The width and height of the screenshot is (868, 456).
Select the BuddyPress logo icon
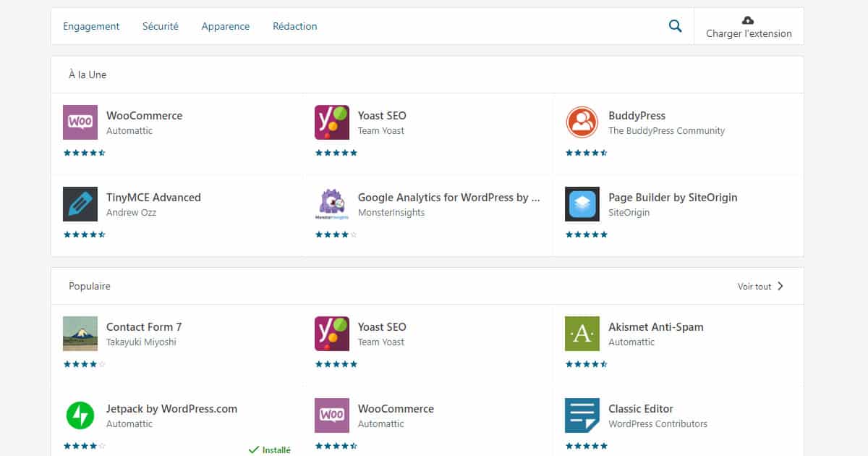582,122
